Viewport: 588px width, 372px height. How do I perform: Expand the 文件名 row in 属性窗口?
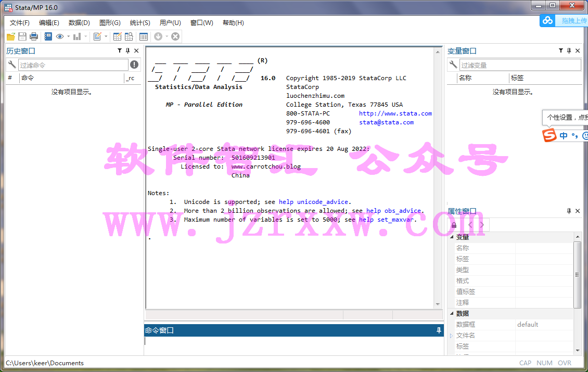(452, 336)
